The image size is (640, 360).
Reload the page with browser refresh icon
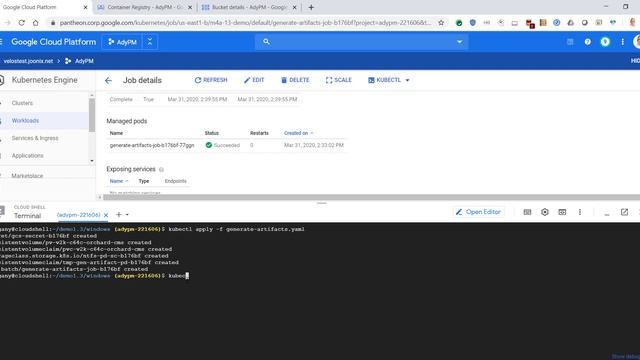point(22,23)
